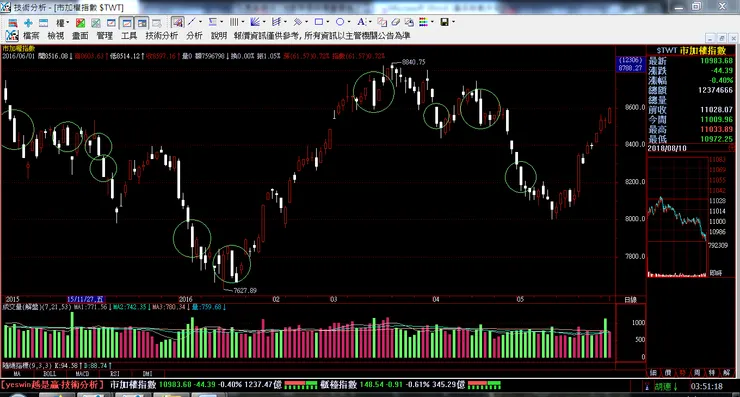The height and width of the screenshot is (397, 740).
Task: Click the 03:51:18 clock in status bar
Action: click(707, 386)
